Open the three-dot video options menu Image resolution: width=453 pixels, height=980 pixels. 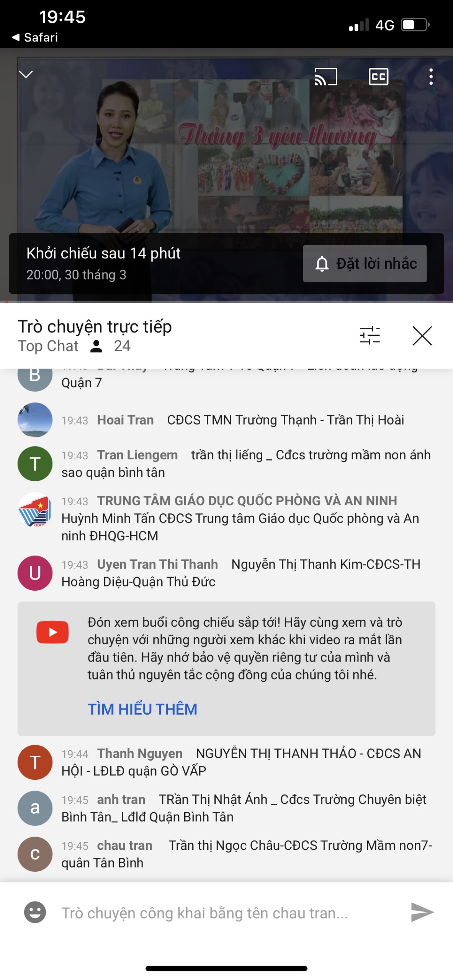click(x=431, y=77)
